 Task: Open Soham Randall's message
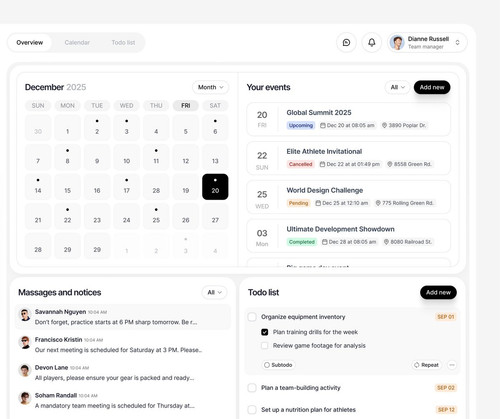[x=123, y=400]
